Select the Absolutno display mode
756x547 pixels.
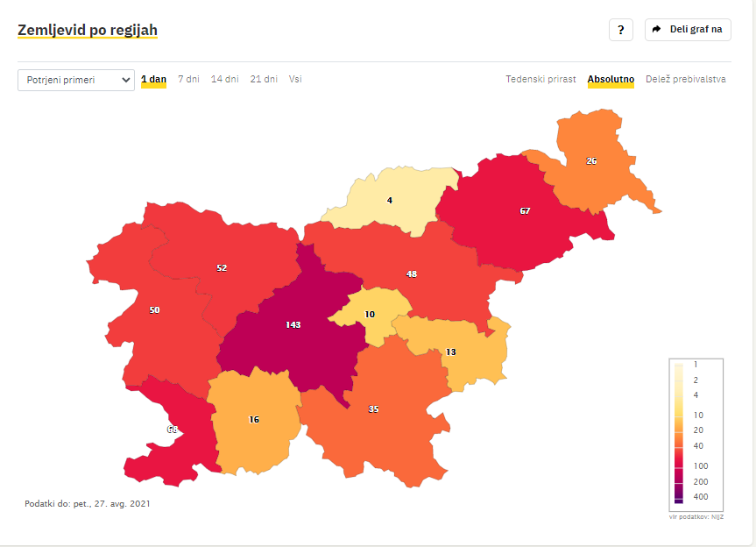coord(611,79)
